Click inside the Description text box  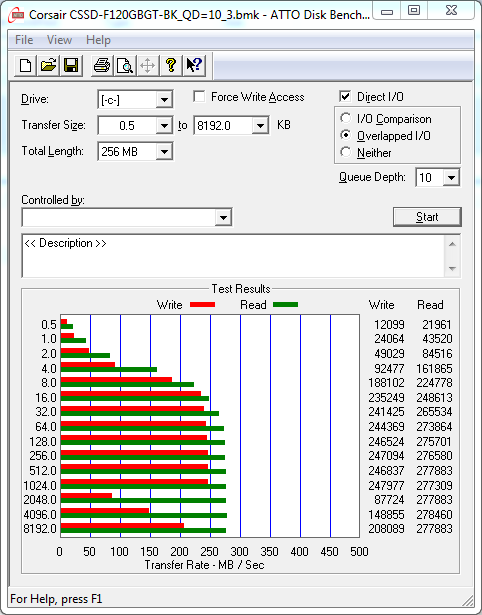pyautogui.click(x=233, y=256)
